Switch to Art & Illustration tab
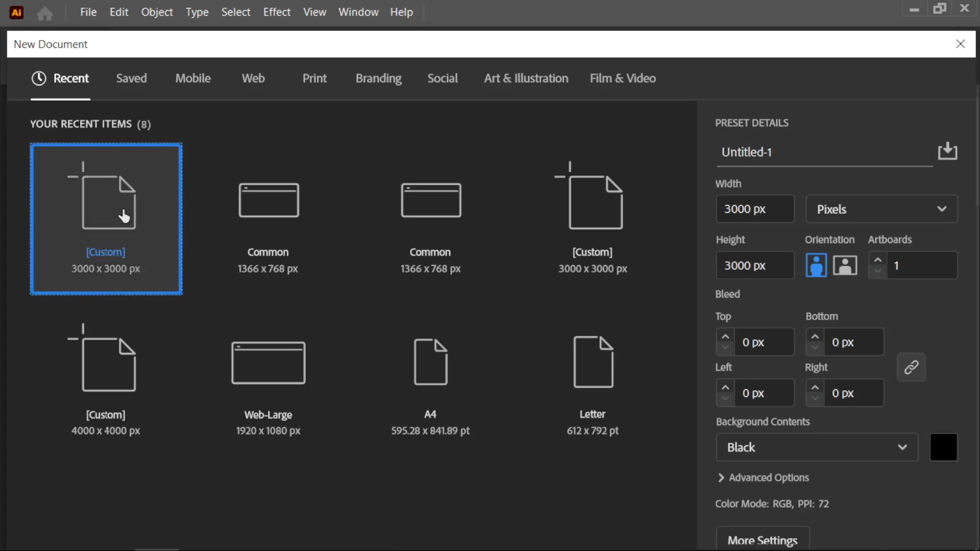 pos(526,78)
